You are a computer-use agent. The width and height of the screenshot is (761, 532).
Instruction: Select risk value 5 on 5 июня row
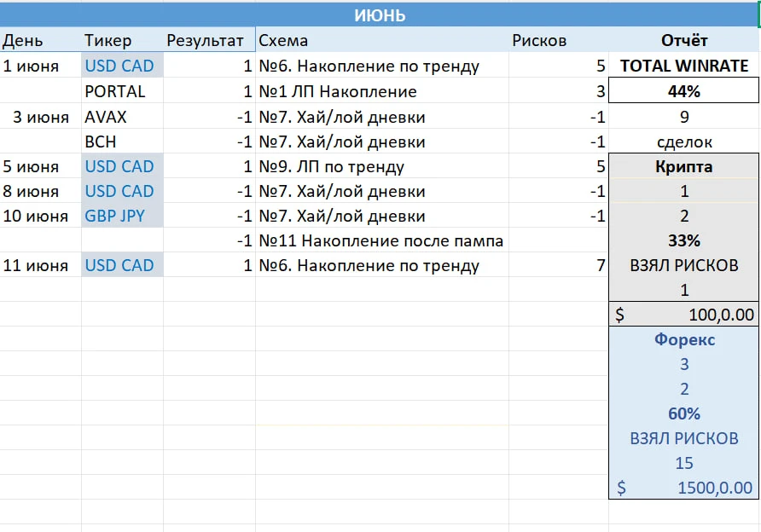(558, 166)
